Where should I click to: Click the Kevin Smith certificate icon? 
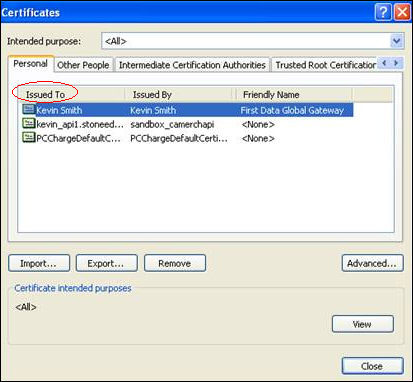28,109
